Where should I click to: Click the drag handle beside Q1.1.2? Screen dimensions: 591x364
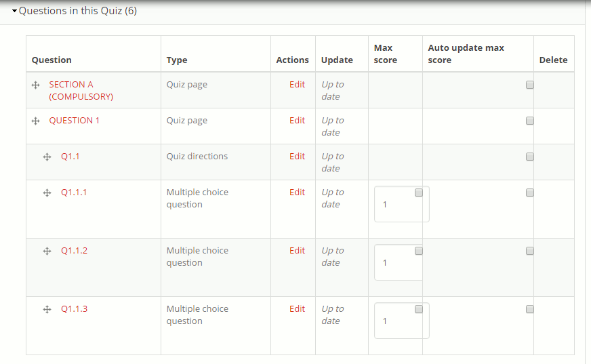coord(47,251)
